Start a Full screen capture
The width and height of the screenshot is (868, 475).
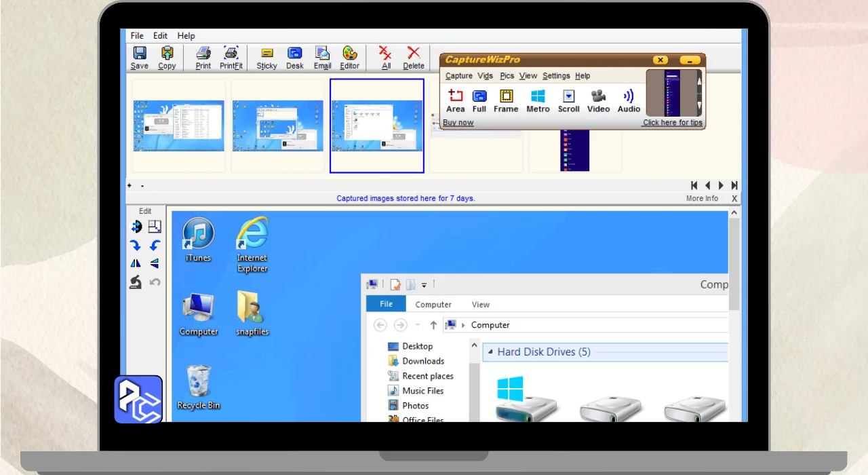point(479,100)
